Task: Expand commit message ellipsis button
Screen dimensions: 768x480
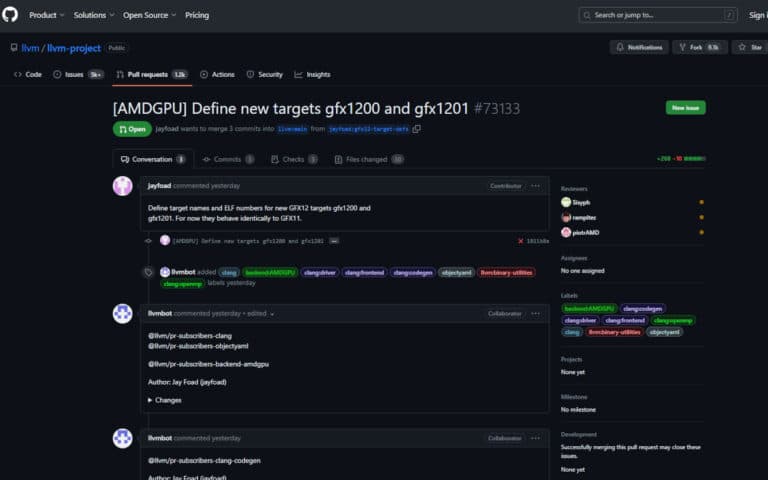Action: coord(334,241)
